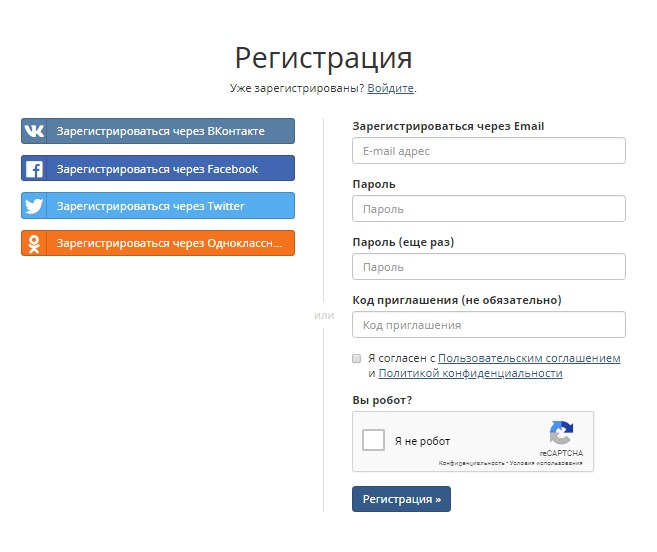Click the Зарегистрироваться через Email label

448,126
